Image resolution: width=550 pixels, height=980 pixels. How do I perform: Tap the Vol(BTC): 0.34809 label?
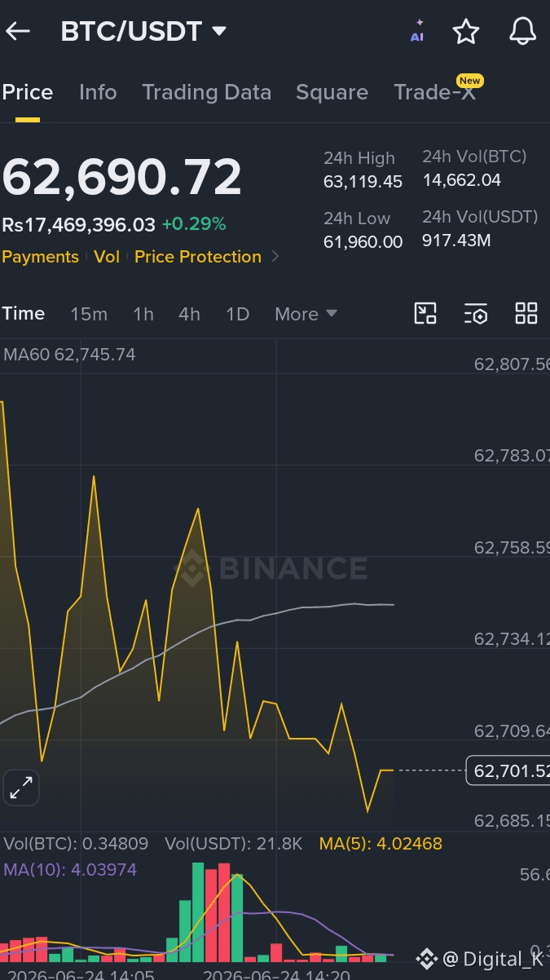click(x=76, y=844)
